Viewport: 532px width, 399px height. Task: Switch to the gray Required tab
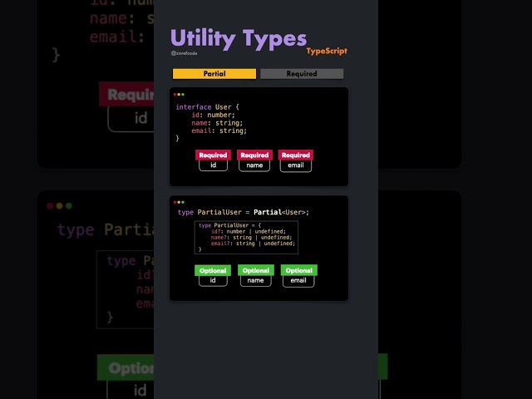(x=302, y=74)
